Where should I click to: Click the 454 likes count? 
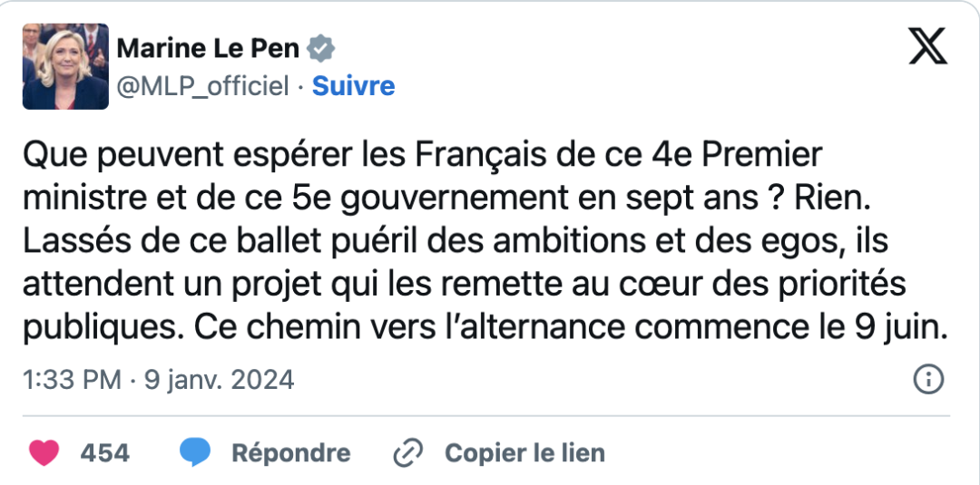105,452
